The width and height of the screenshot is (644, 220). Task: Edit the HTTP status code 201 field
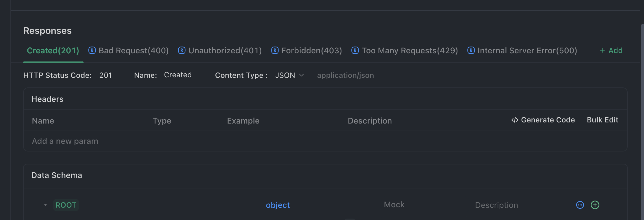click(106, 75)
